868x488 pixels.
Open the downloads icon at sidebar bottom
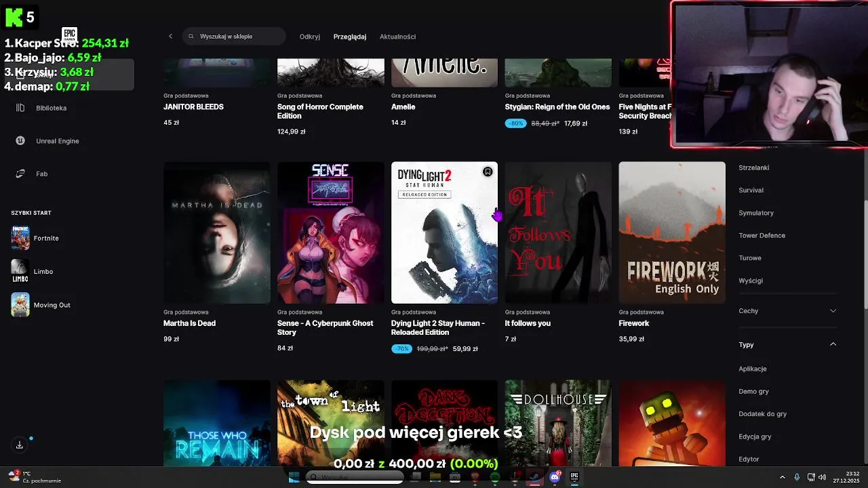20,445
